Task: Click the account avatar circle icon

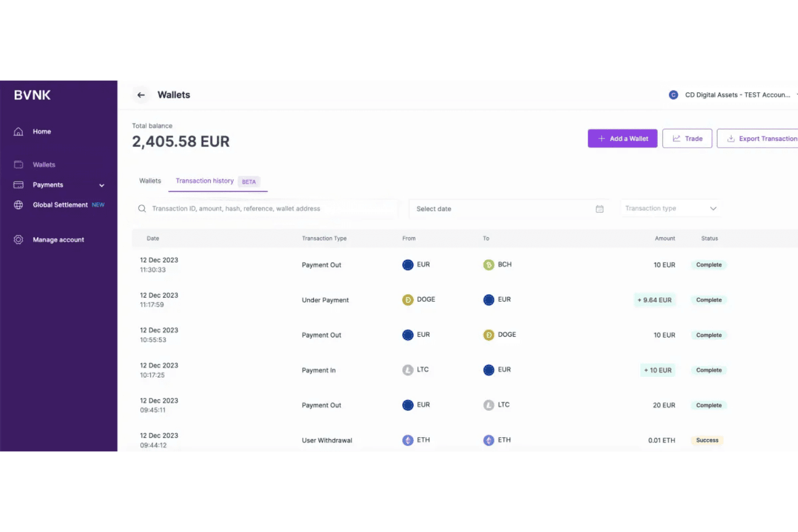Action: point(673,95)
